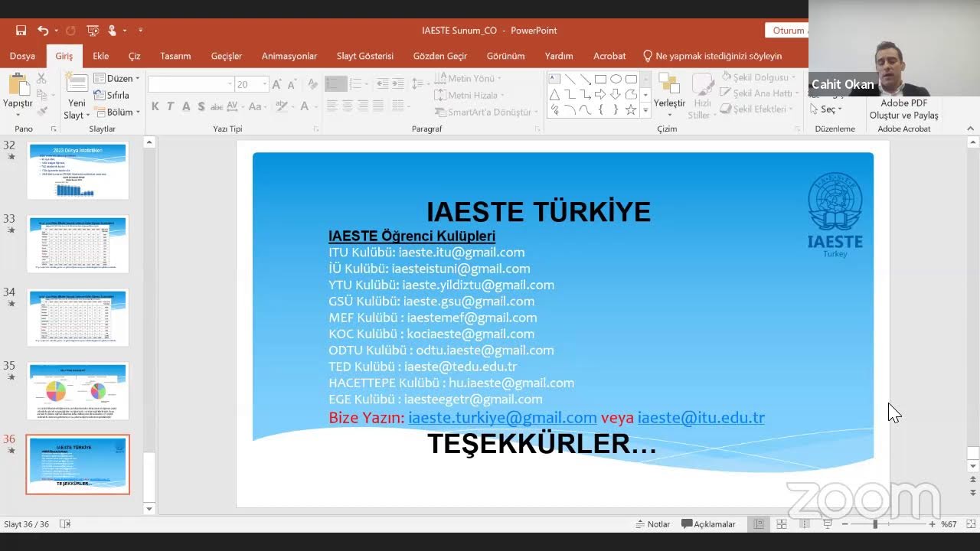Image resolution: width=980 pixels, height=551 pixels.
Task: Open the Seç select dropdown
Action: tap(826, 109)
